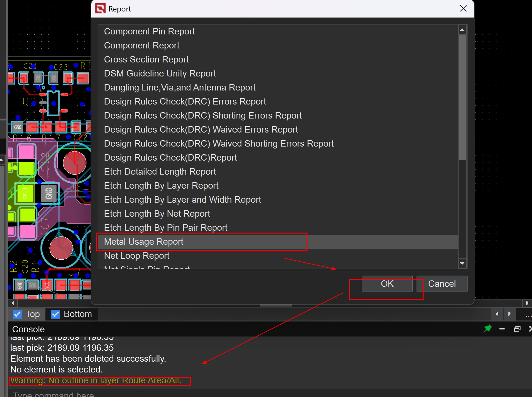
Task: Toggle the Bottom layer checkbox
Action: coord(55,314)
